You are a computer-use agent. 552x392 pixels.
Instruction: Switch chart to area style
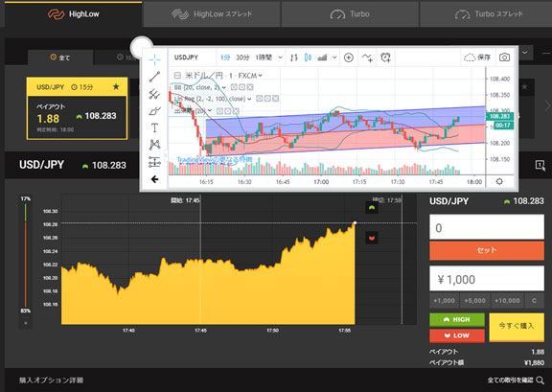[x=322, y=58]
